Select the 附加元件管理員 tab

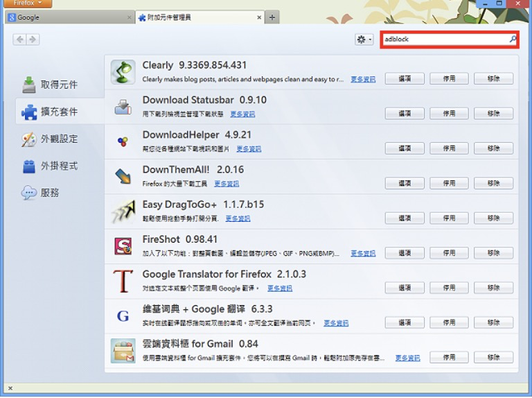[200, 17]
